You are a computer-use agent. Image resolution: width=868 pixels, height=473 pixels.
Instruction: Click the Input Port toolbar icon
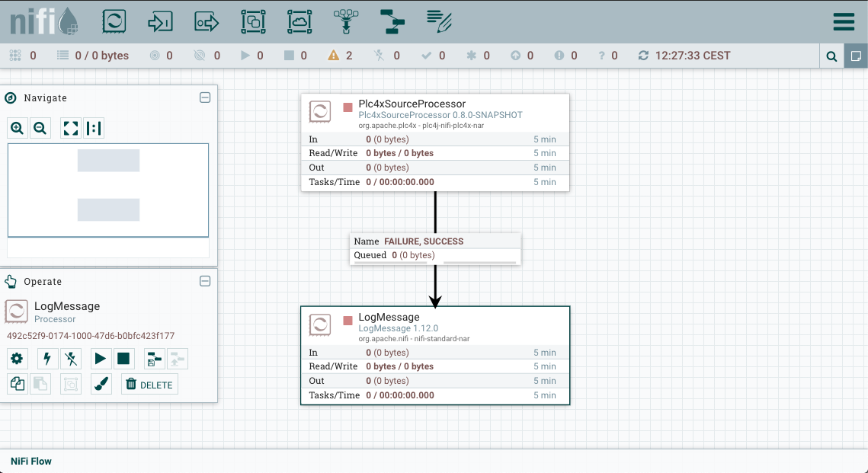161,21
